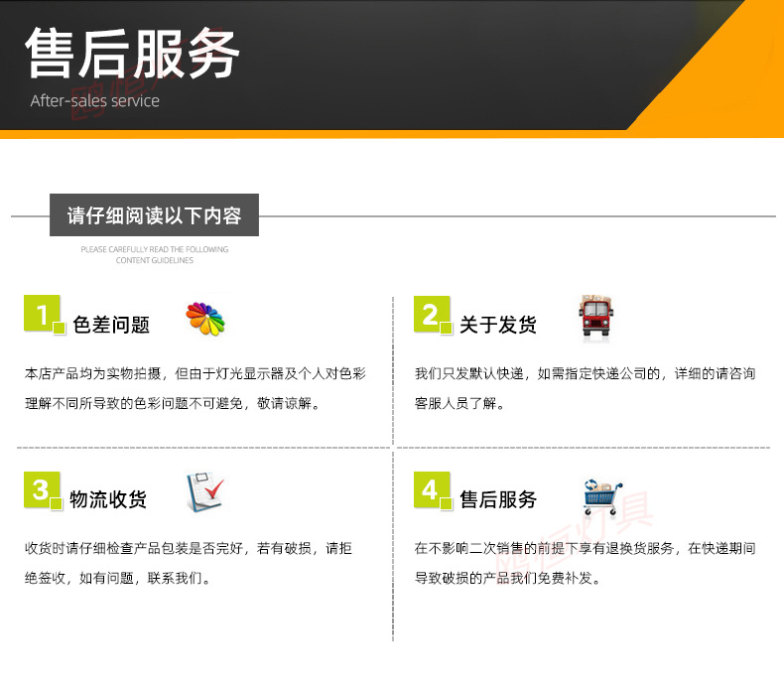Select the green number 4 badge
Screen dimensions: 784x685
pos(431,489)
